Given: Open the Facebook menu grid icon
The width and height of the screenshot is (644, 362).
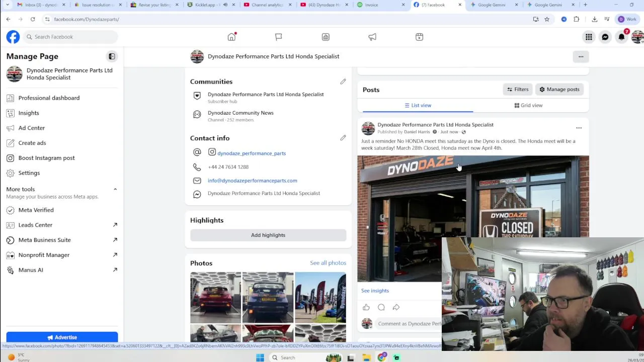Looking at the screenshot, I should point(589,37).
